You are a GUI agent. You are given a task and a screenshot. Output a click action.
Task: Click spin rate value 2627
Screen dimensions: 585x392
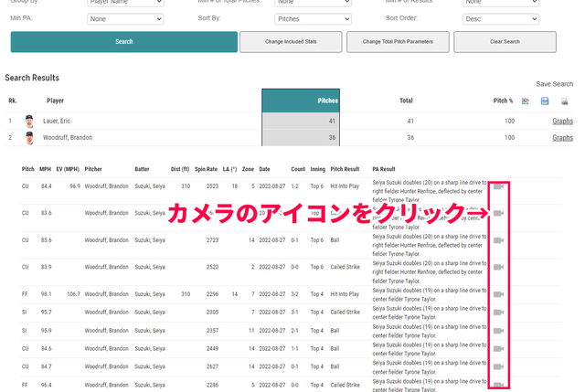[x=212, y=366]
